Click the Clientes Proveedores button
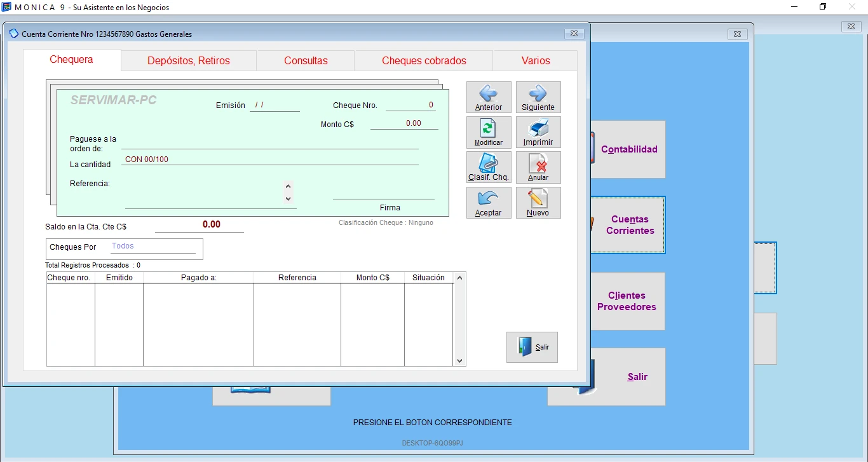This screenshot has height=462, width=868. (627, 301)
